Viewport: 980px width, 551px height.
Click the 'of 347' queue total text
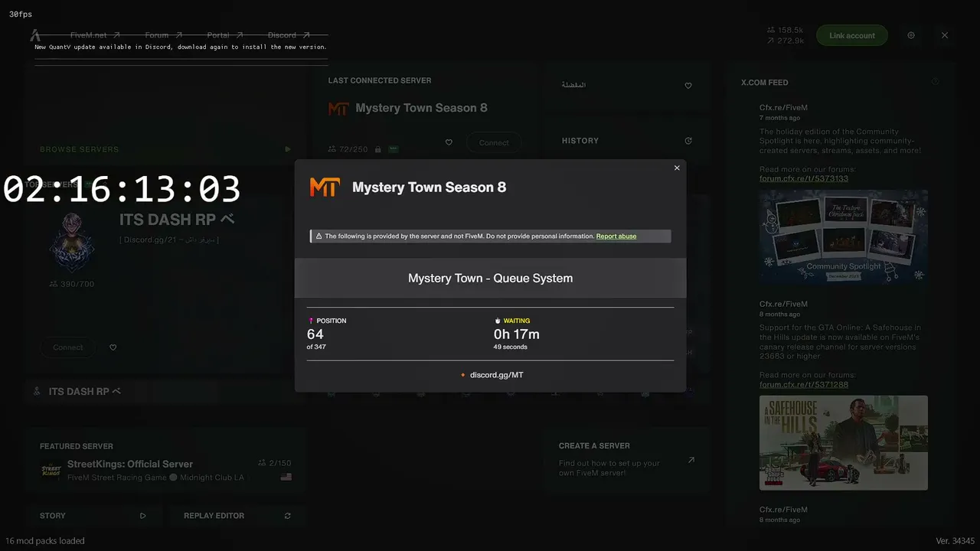click(316, 347)
